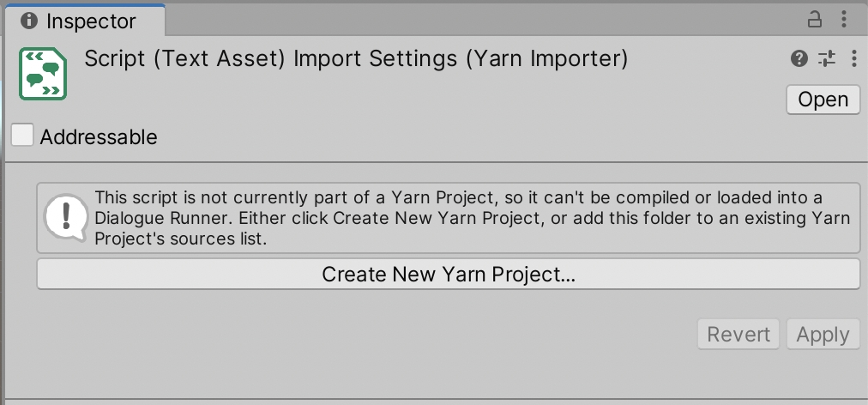The height and width of the screenshot is (405, 868).
Task: Open the help reference question mark icon
Action: (x=799, y=58)
